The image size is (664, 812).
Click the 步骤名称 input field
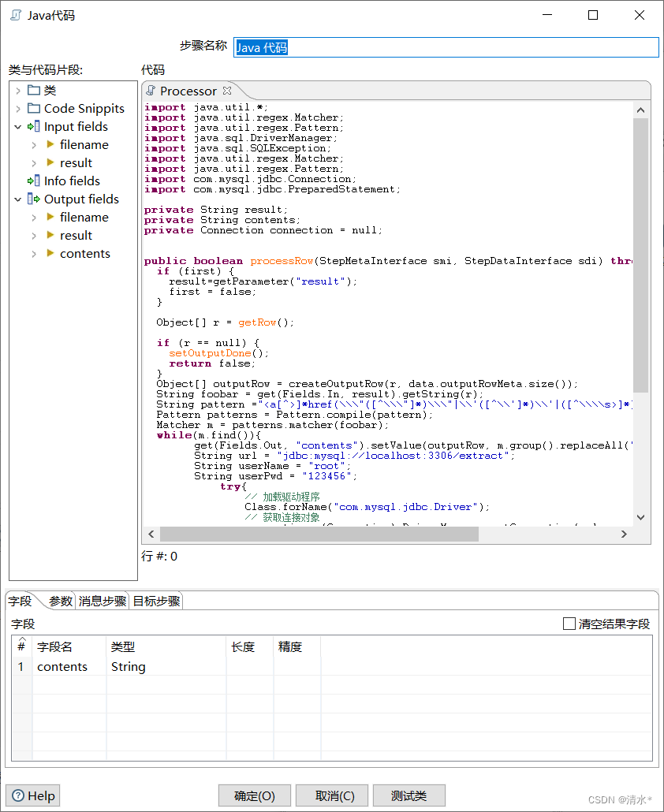click(x=394, y=47)
